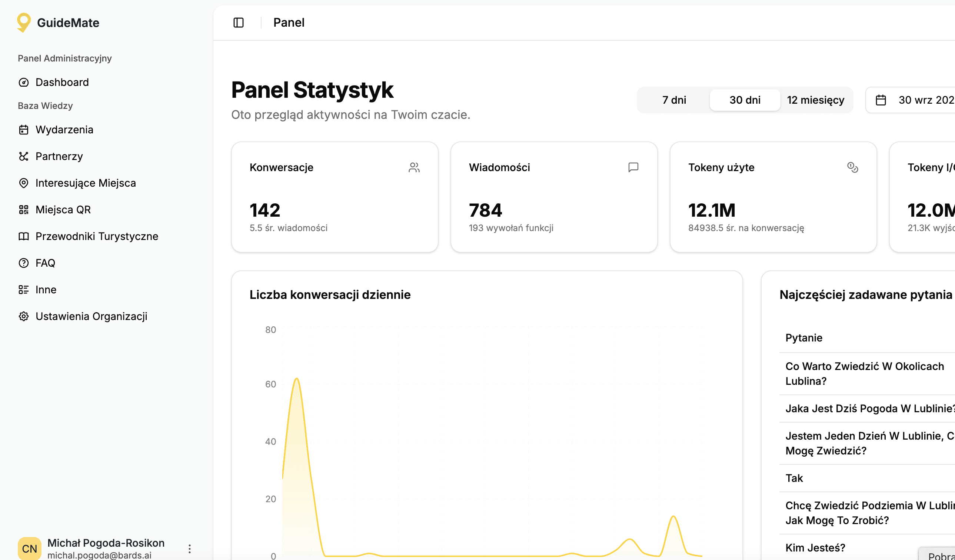Open the FAQ page

[46, 263]
